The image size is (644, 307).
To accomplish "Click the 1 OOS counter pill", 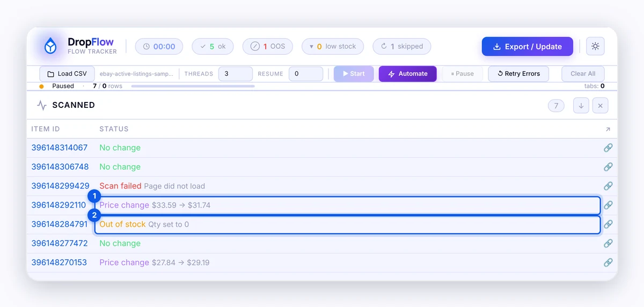I will [x=268, y=46].
